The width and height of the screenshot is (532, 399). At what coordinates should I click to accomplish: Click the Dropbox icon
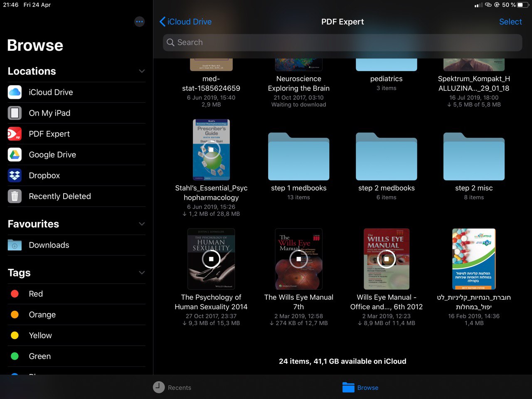point(15,175)
